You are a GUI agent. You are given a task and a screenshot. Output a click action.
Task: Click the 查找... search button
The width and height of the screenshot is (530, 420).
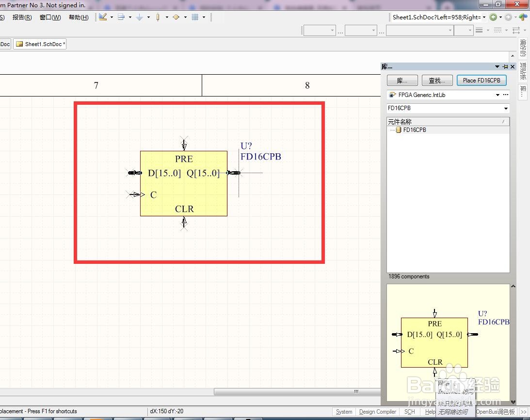tap(437, 81)
